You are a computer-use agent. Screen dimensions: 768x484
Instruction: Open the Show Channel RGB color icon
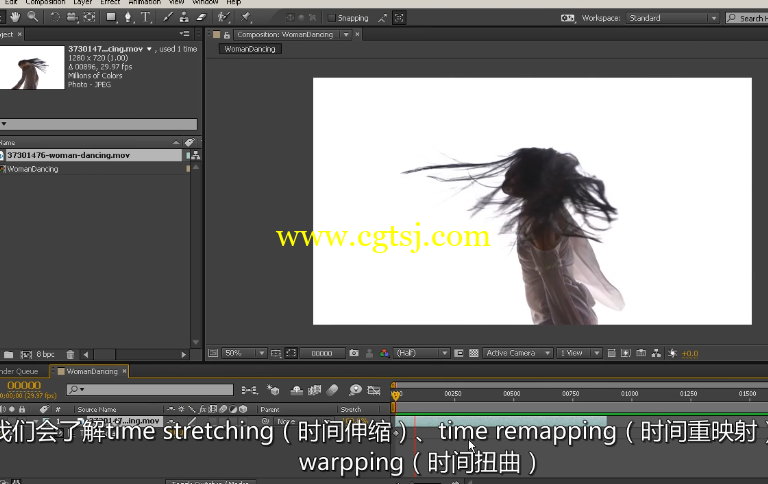tap(384, 353)
